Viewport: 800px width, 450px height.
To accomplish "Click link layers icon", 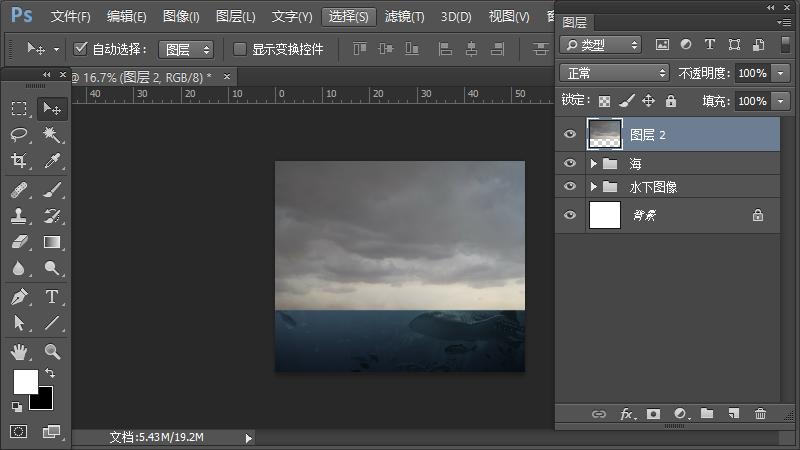I will [x=598, y=414].
